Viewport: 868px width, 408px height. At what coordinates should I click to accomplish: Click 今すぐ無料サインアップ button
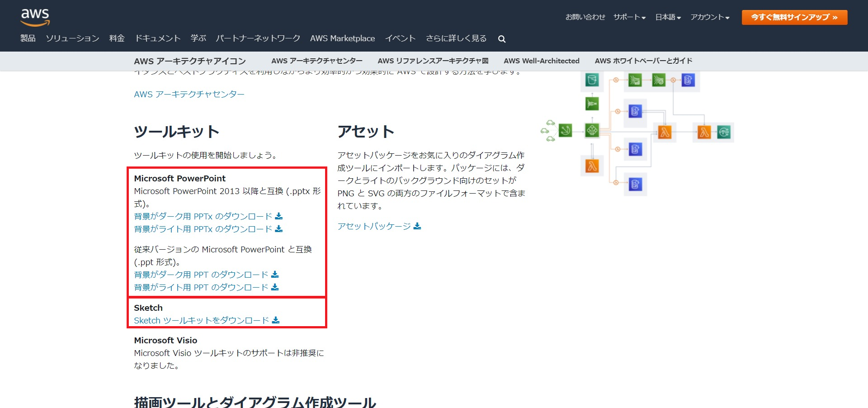[794, 17]
